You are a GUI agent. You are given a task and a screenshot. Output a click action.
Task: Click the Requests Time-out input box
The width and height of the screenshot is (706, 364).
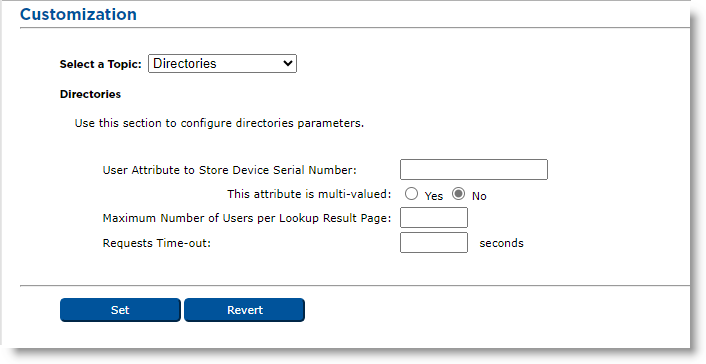point(434,242)
